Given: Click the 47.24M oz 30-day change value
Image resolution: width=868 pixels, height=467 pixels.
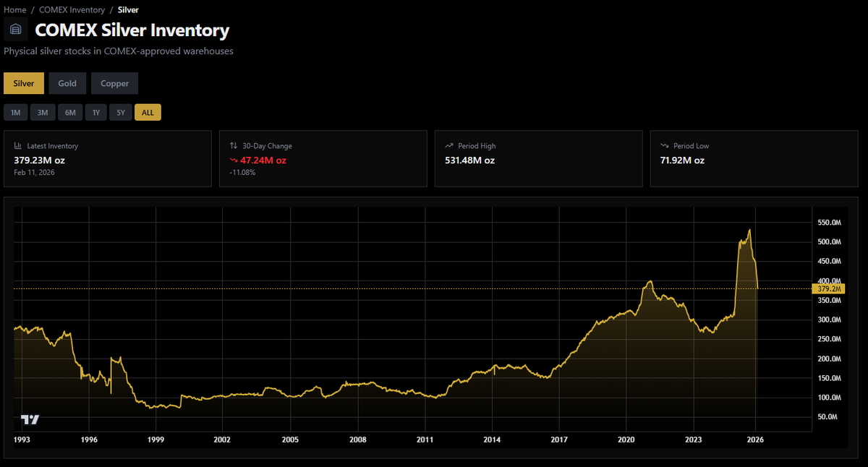Looking at the screenshot, I should click(263, 160).
